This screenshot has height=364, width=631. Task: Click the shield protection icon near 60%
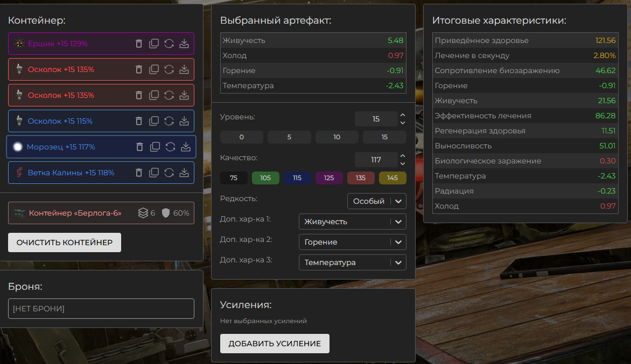coord(165,213)
